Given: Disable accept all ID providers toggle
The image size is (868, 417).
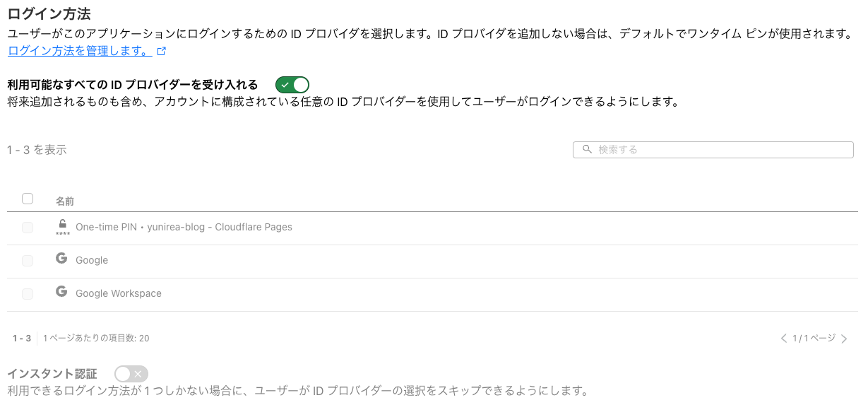Looking at the screenshot, I should (x=292, y=85).
